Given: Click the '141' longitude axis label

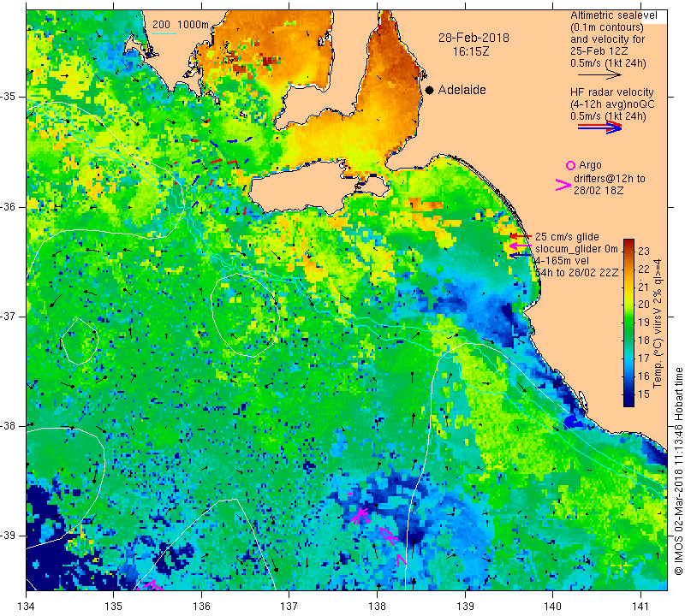Looking at the screenshot, I should [x=640, y=607].
